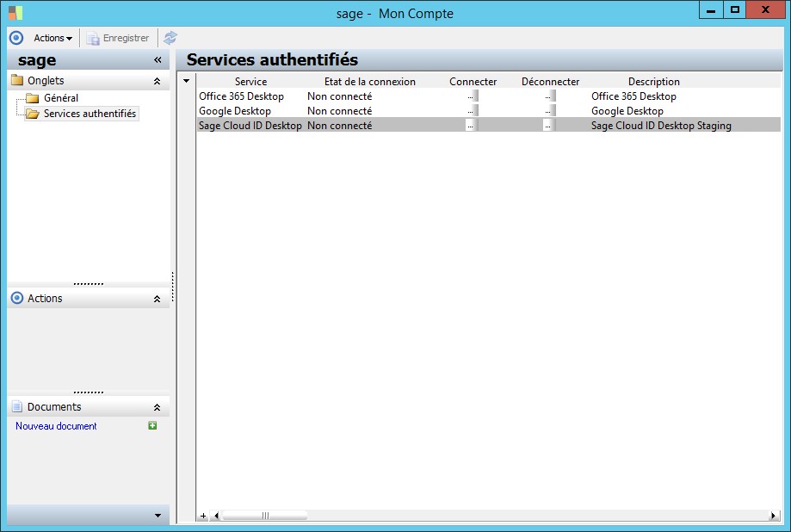Connect the Office 365 Desktop service
The height and width of the screenshot is (532, 791).
point(471,96)
